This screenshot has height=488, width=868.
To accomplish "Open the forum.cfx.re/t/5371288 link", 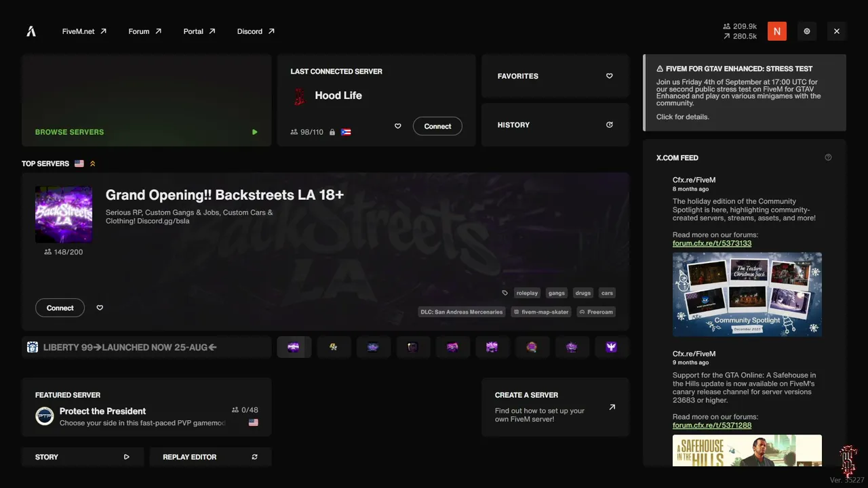I will (712, 425).
